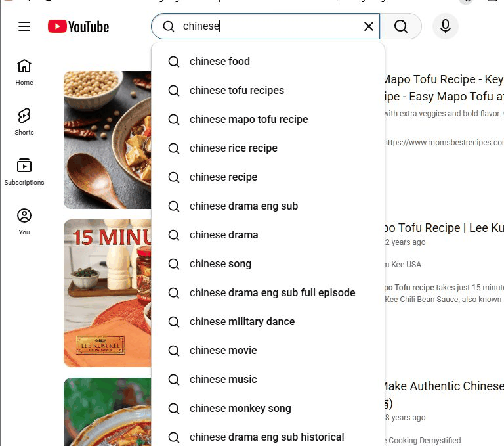504x446 pixels.
Task: Open the Mapo Tofu Recipe - Key video title
Action: coord(444,88)
